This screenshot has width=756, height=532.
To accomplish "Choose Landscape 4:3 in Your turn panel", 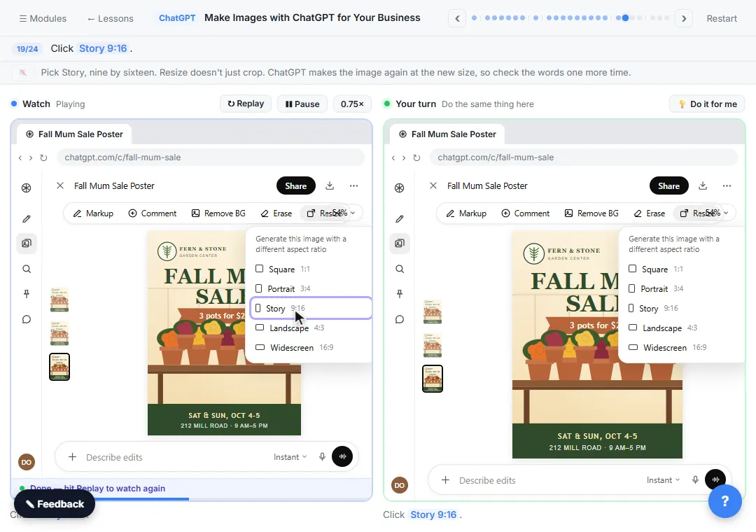I will pyautogui.click(x=681, y=328).
